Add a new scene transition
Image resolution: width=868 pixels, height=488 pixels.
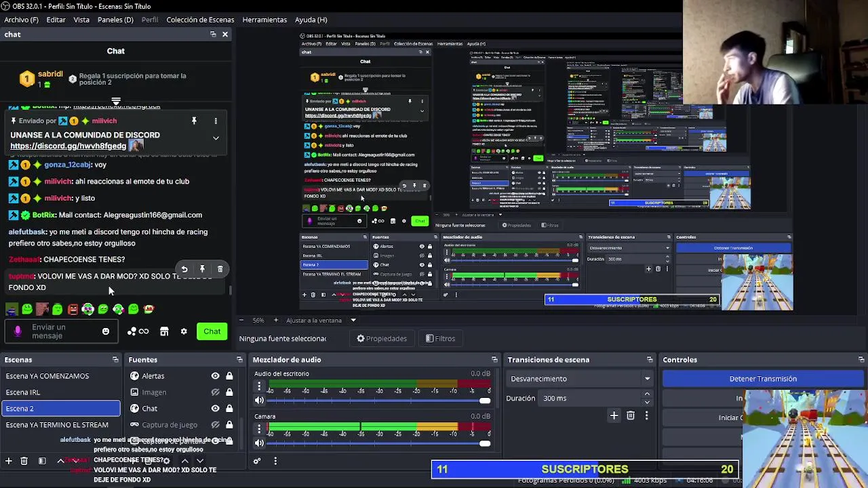(x=614, y=415)
